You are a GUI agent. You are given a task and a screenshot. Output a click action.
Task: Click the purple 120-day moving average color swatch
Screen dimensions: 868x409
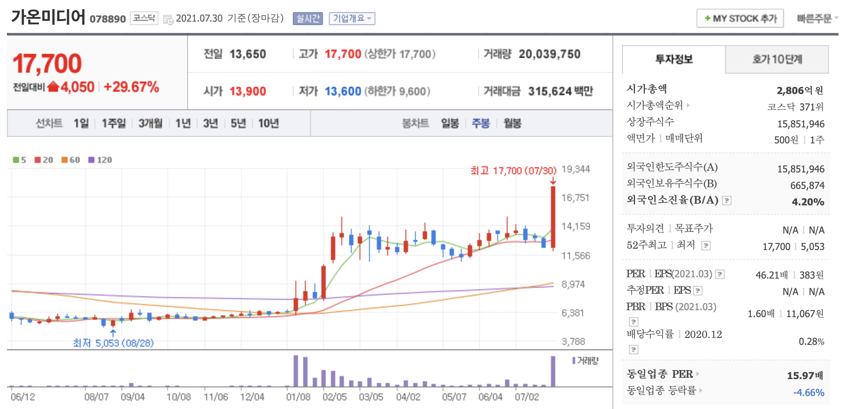click(91, 160)
